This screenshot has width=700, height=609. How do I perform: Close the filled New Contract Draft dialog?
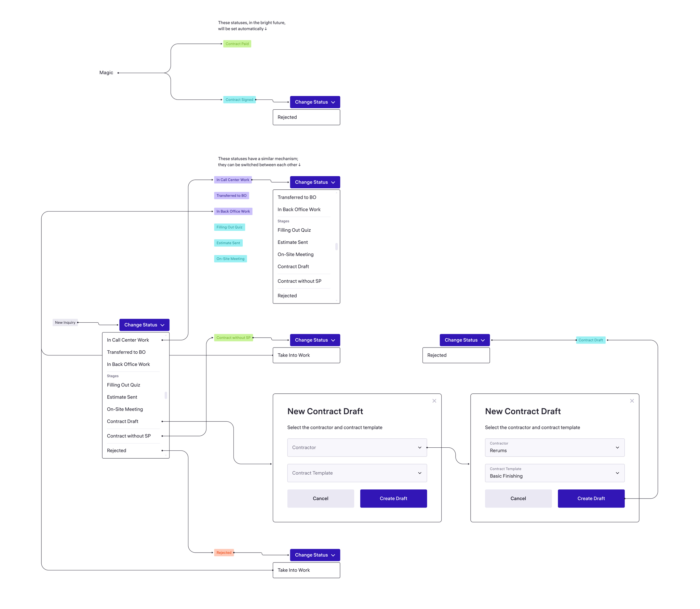click(632, 401)
